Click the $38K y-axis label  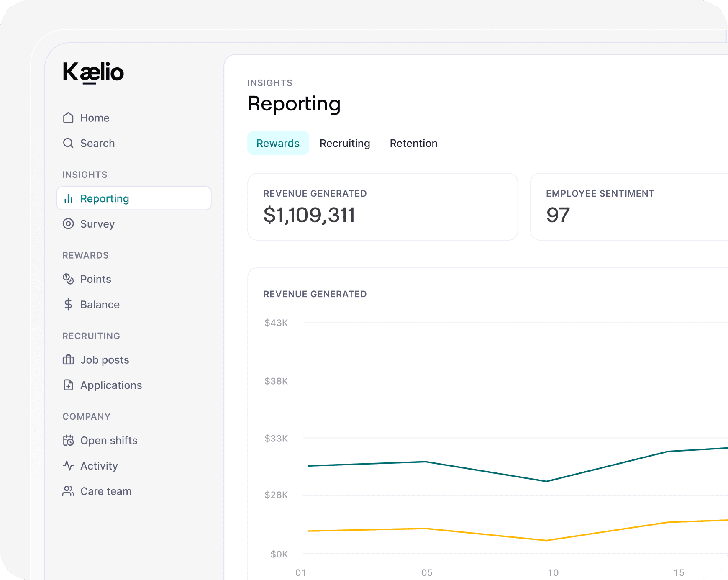click(x=276, y=381)
